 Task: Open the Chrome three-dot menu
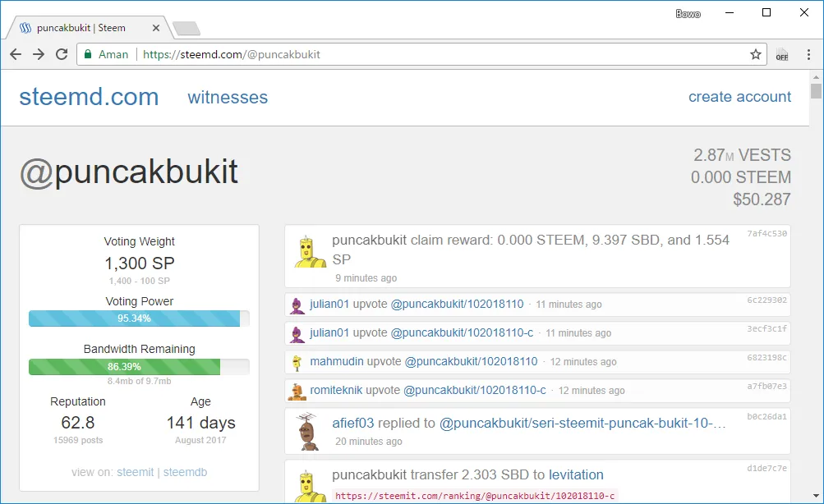click(808, 54)
